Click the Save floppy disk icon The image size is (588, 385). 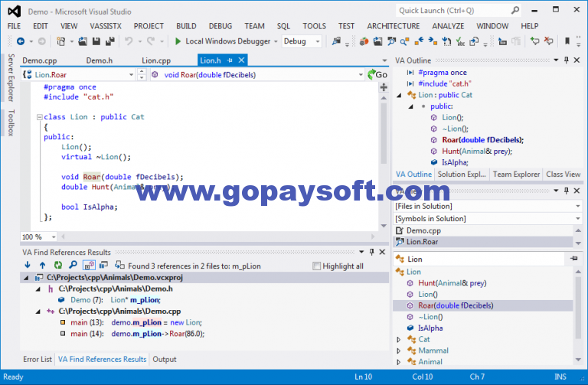(96, 41)
